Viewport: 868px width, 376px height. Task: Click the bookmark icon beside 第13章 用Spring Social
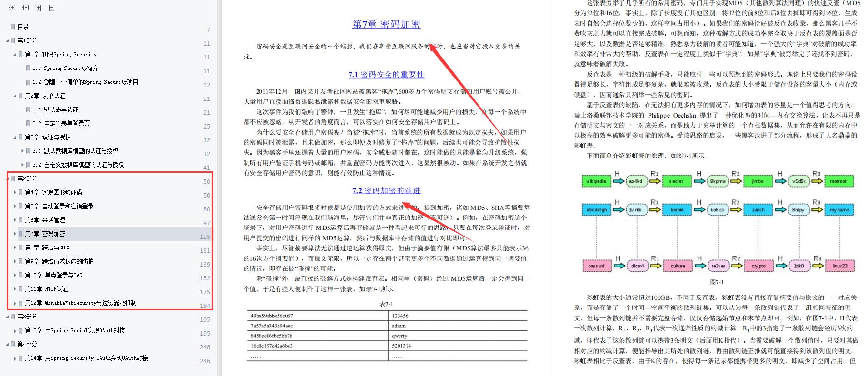tap(20, 330)
